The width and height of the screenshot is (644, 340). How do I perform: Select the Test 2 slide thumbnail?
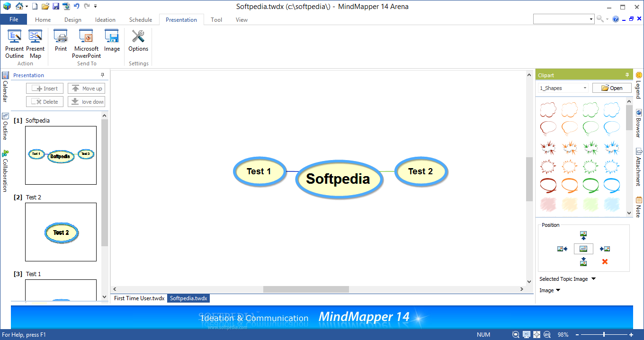click(61, 232)
